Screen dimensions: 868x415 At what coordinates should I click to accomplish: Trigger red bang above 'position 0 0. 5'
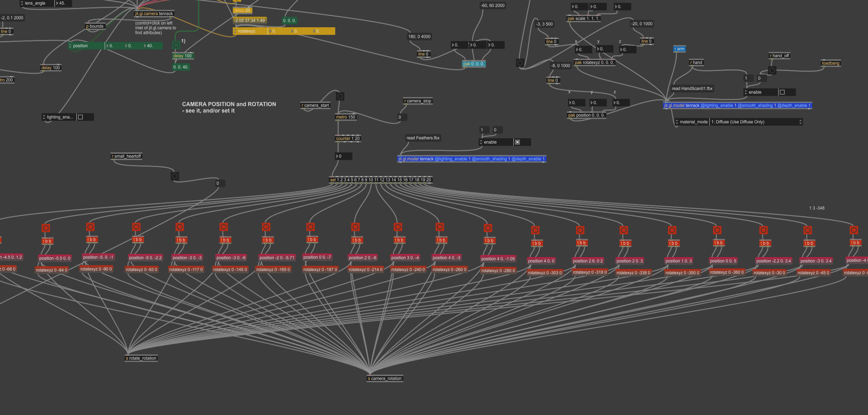tap(717, 230)
